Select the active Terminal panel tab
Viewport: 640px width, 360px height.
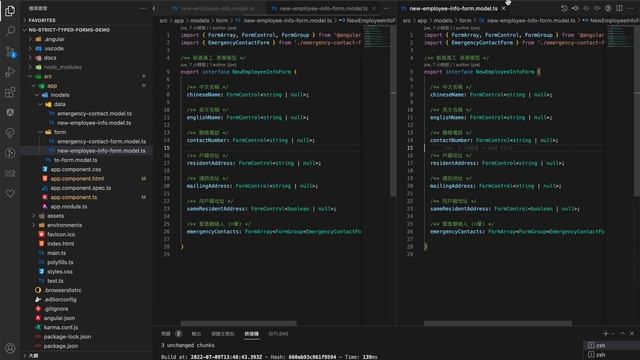[x=251, y=334]
